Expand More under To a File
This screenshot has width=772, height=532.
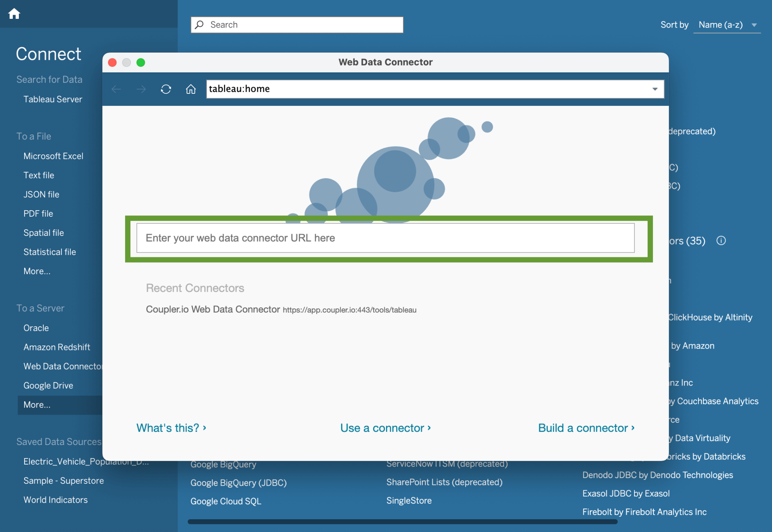click(x=37, y=271)
